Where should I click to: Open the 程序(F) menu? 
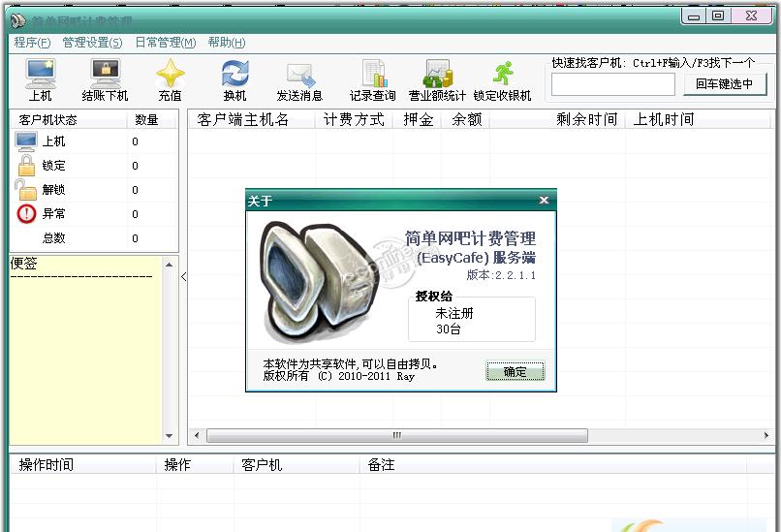coord(32,43)
